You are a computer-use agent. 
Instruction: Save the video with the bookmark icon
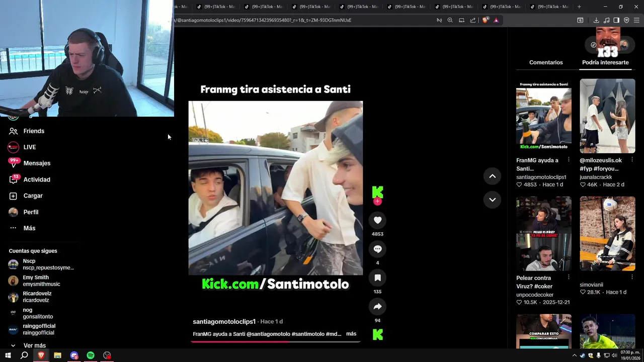pyautogui.click(x=377, y=278)
